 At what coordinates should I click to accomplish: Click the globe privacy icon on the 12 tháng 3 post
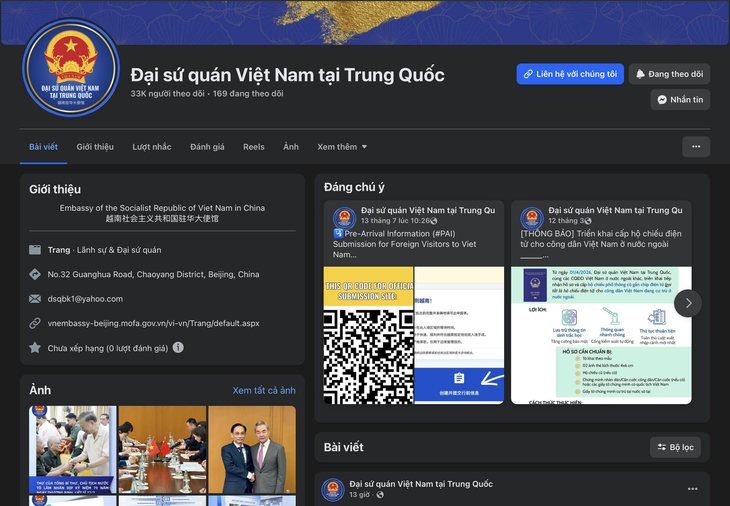coord(588,221)
